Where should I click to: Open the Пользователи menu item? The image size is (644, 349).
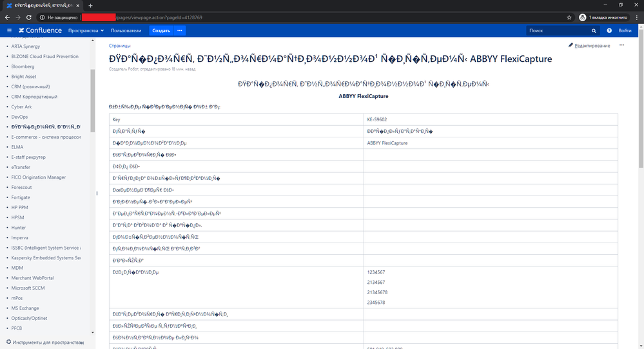coord(126,31)
